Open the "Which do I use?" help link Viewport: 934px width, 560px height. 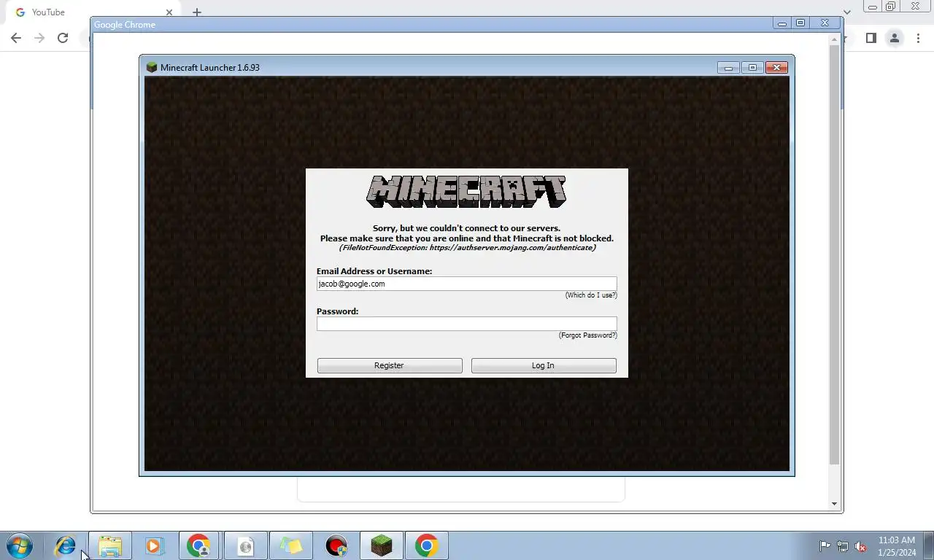point(591,295)
